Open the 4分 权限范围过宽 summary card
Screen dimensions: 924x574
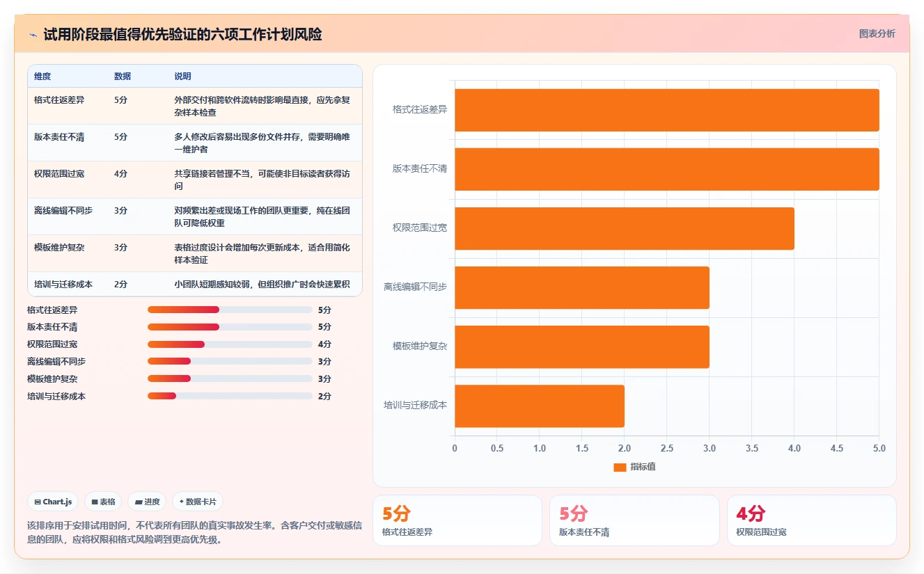click(812, 520)
